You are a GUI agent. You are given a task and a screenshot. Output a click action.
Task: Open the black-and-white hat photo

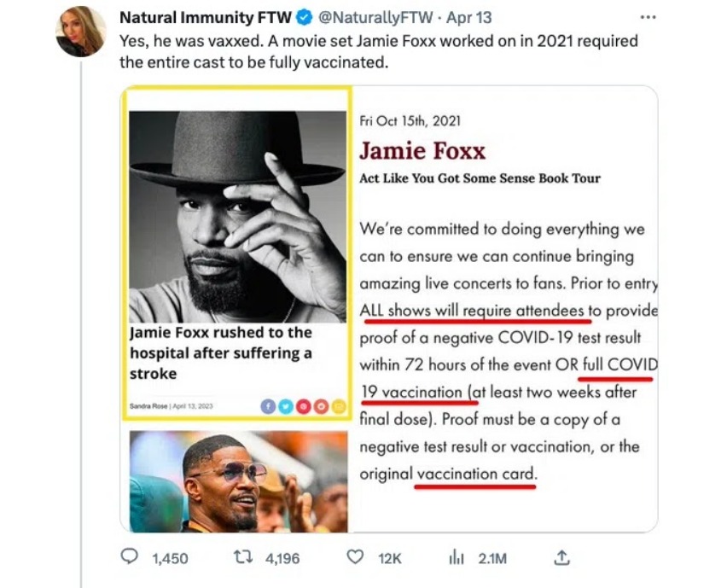click(x=237, y=217)
